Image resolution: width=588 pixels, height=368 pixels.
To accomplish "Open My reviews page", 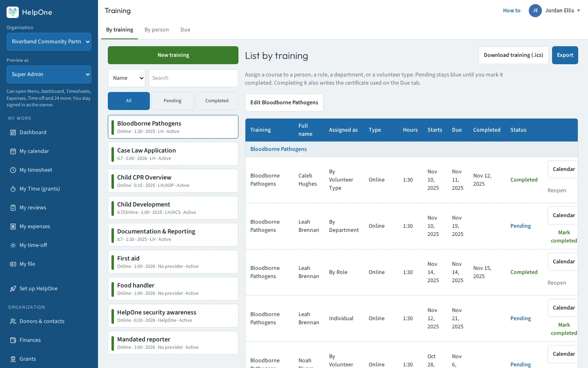I will click(x=49, y=208).
